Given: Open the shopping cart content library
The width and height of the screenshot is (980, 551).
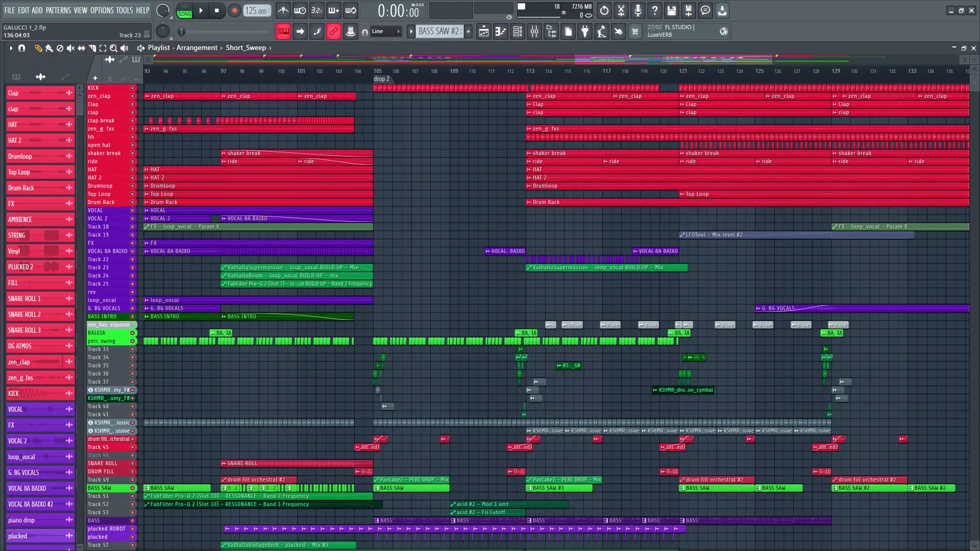Looking at the screenshot, I should (x=635, y=32).
